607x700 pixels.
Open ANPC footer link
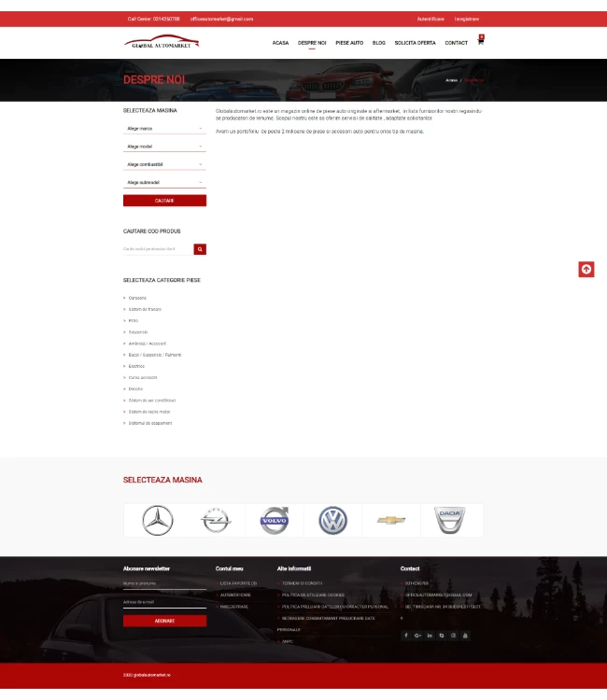tap(288, 641)
